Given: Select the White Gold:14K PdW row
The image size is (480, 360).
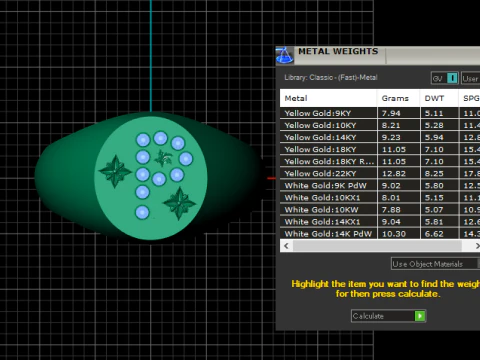Looking at the screenshot, I should click(380, 234).
